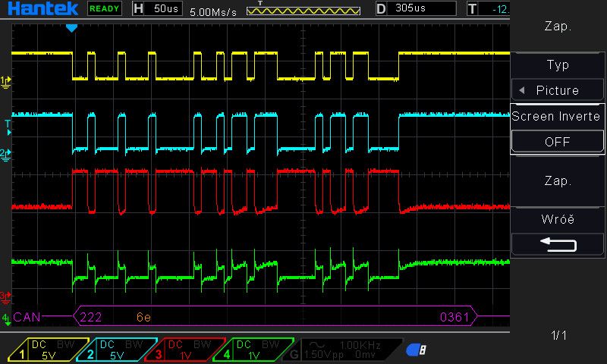The image size is (607, 364).
Task: Toggle channel 3 red DC 1V tab
Action: tap(184, 350)
